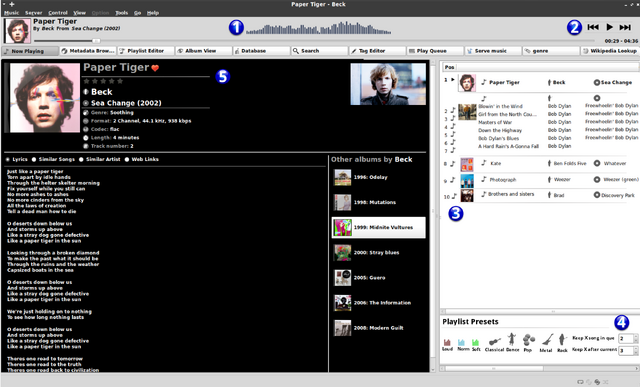This screenshot has height=387, width=640.
Task: Click the Playlist Presets horizontal scrollbar
Action: 494,368
